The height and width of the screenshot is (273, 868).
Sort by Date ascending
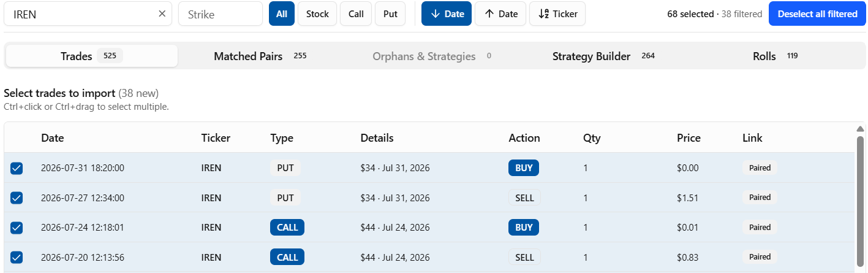pyautogui.click(x=500, y=13)
